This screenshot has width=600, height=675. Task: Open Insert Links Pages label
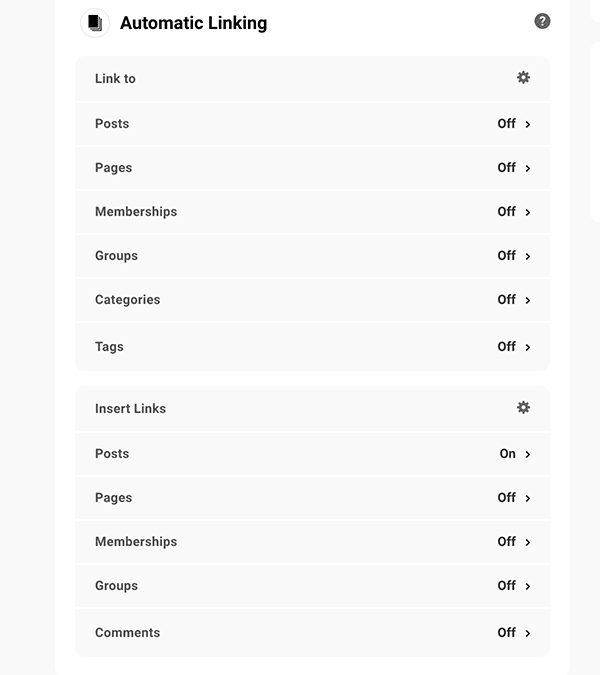(114, 498)
